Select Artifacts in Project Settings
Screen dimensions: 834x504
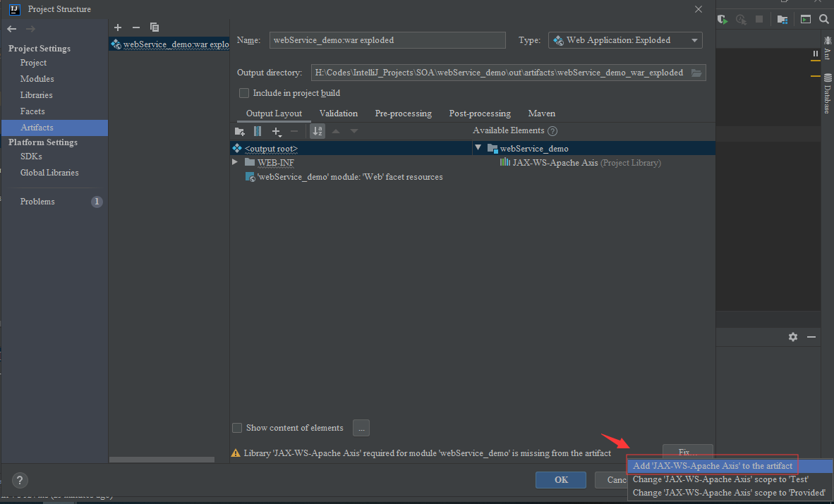click(54, 128)
